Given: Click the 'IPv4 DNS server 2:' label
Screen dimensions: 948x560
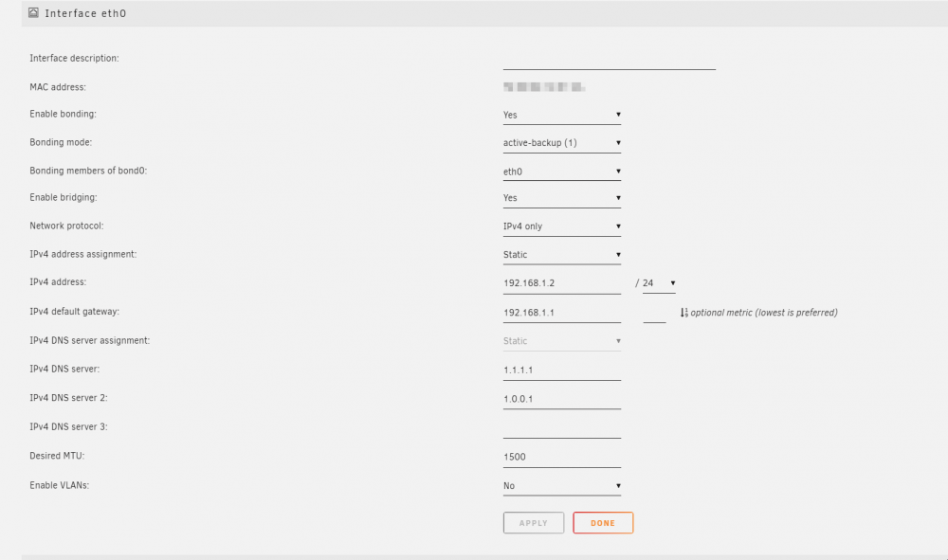Looking at the screenshot, I should pyautogui.click(x=69, y=398).
